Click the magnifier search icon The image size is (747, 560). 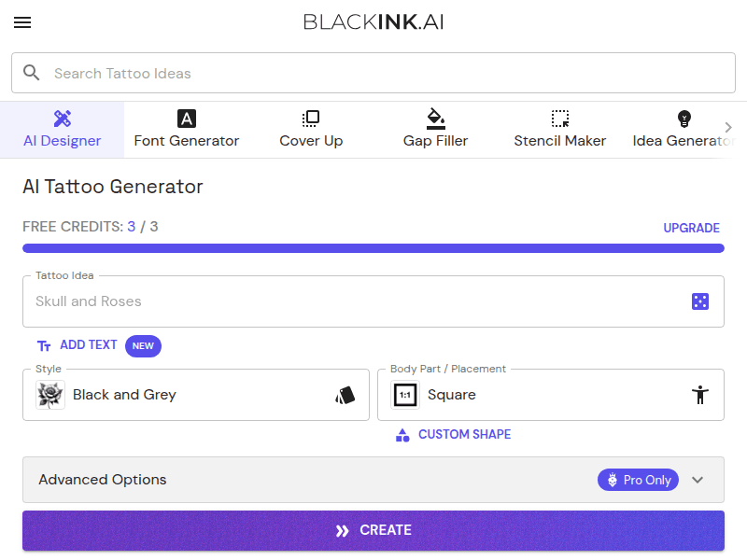click(x=32, y=73)
